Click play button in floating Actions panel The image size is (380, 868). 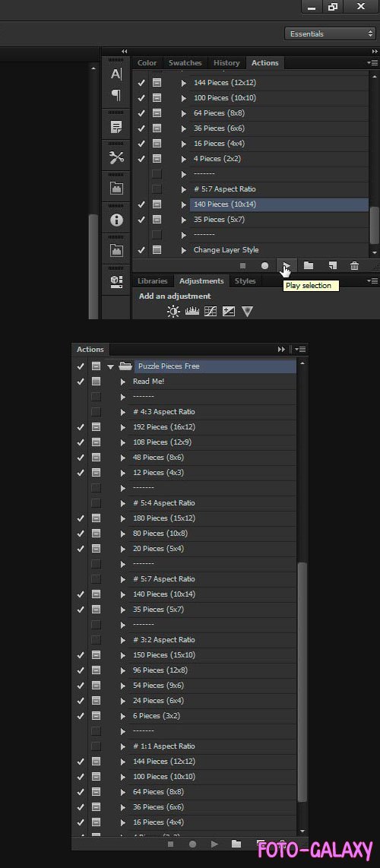214,844
